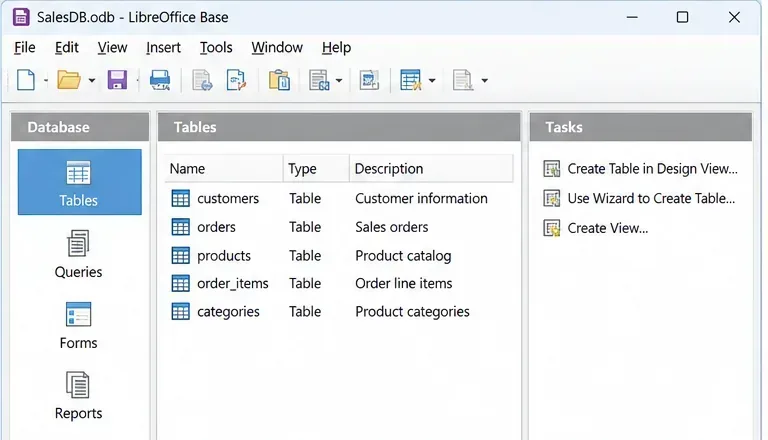Open the Insert menu

163,48
